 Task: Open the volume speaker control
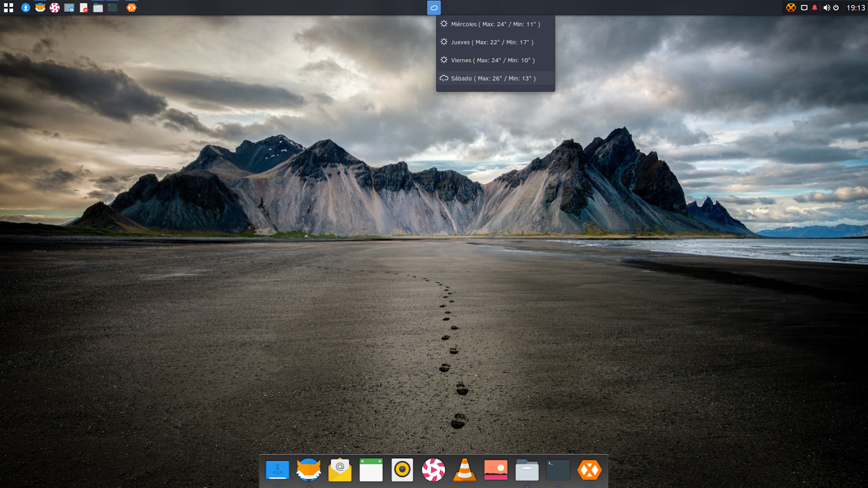click(x=826, y=8)
